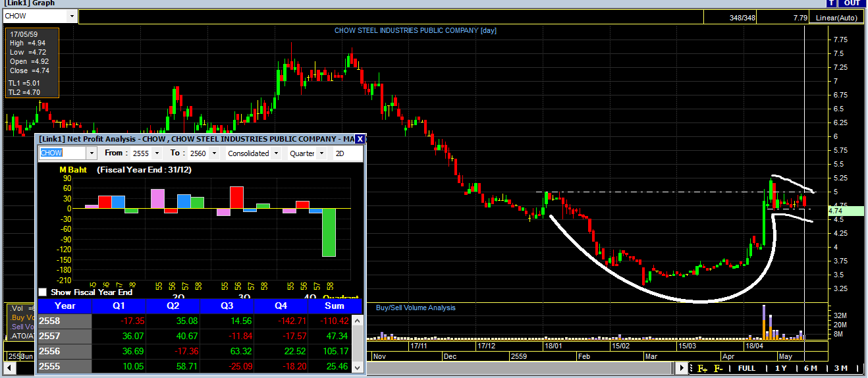Select the 2555 year row label

click(65, 367)
